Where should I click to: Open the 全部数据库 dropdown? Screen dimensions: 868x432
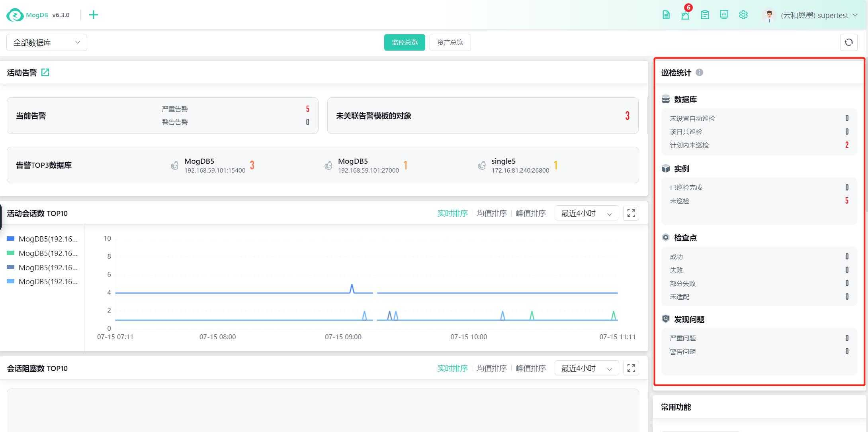pos(47,43)
